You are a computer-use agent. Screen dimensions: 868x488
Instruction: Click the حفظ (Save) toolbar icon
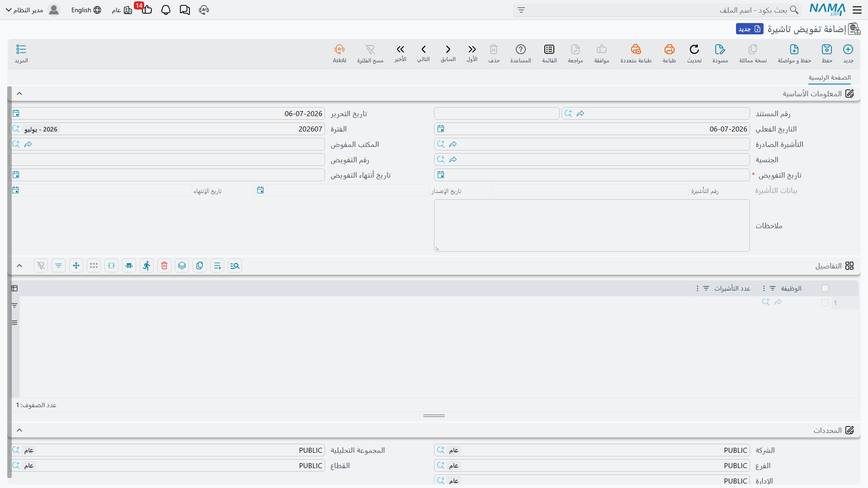[x=827, y=49]
